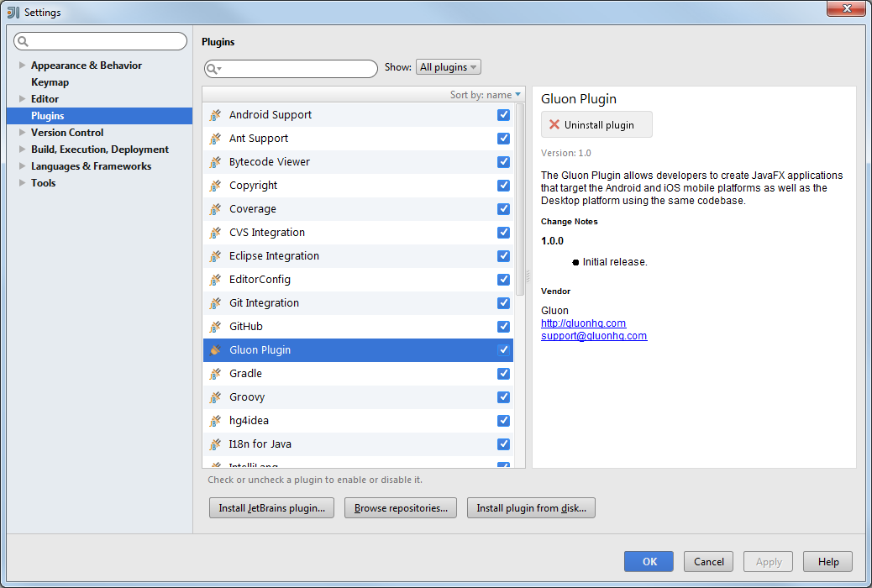Screen dimensions: 872x588
Task: Toggle the I18n for Java checkbox
Action: (503, 444)
